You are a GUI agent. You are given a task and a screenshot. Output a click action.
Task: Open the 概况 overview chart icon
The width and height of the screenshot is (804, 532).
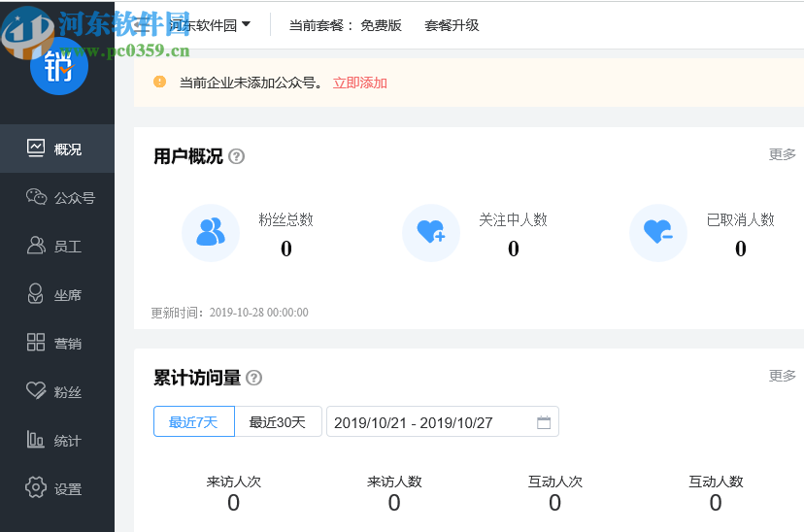click(36, 149)
